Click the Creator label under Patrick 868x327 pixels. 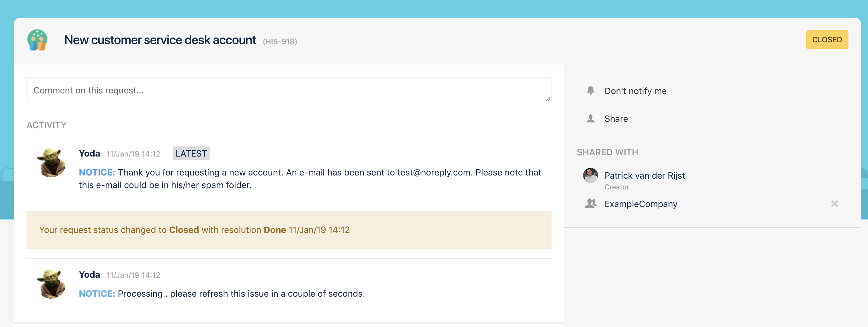616,187
